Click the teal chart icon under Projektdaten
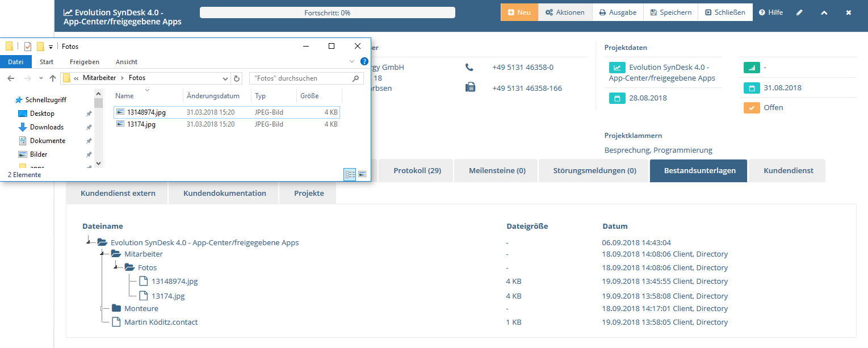Image resolution: width=868 pixels, height=348 pixels. pyautogui.click(x=617, y=68)
